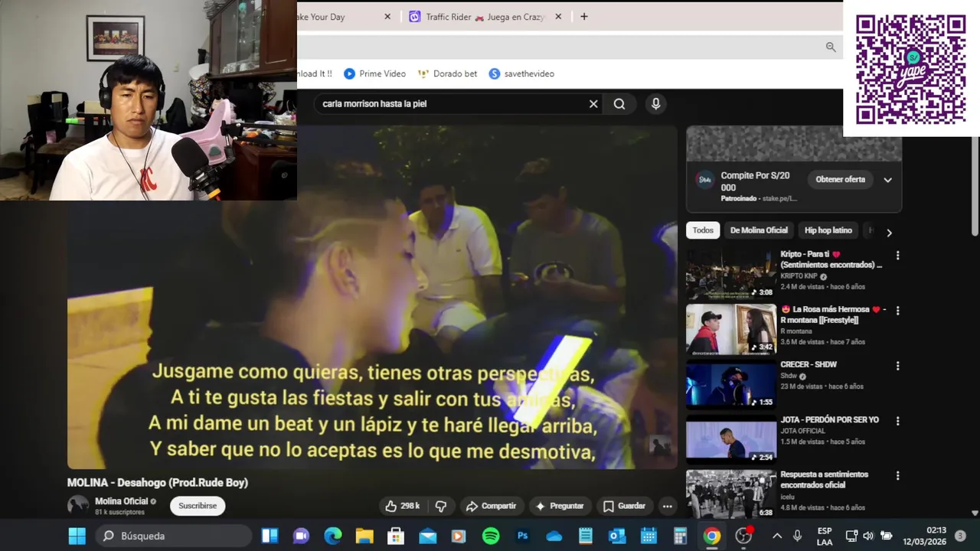Viewport: 980px width, 551px height.
Task: Start voice search with microphone icon
Action: click(x=655, y=104)
